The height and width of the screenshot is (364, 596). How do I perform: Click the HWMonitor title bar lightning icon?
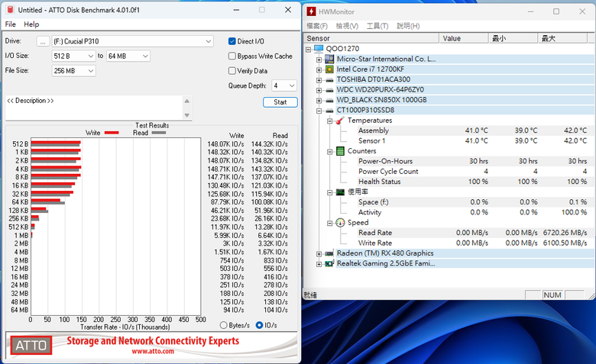pyautogui.click(x=311, y=11)
